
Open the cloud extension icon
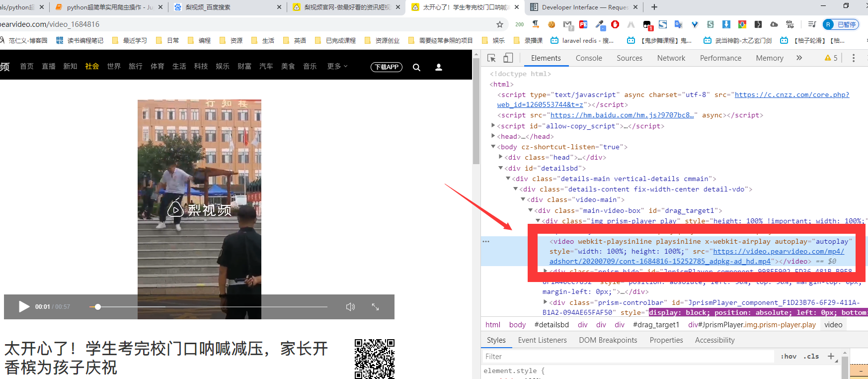(774, 24)
